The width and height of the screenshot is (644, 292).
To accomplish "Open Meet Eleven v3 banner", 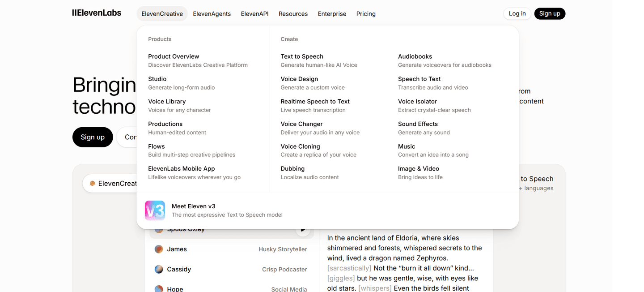I will tap(327, 210).
